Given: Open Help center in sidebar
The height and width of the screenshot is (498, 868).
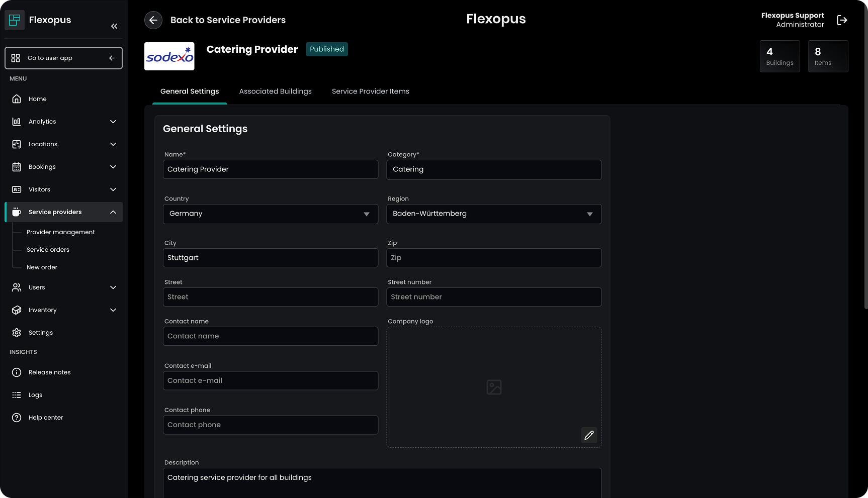Looking at the screenshot, I should pyautogui.click(x=45, y=418).
